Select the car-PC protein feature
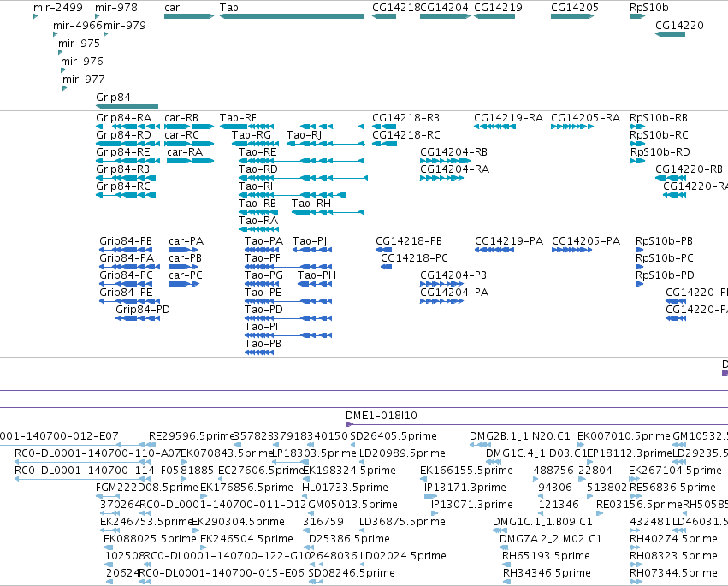This screenshot has width=728, height=586. pos(184,284)
